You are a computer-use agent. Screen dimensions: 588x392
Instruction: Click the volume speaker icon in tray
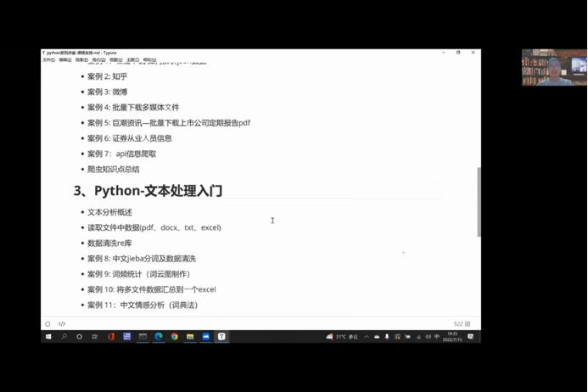pyautogui.click(x=428, y=337)
